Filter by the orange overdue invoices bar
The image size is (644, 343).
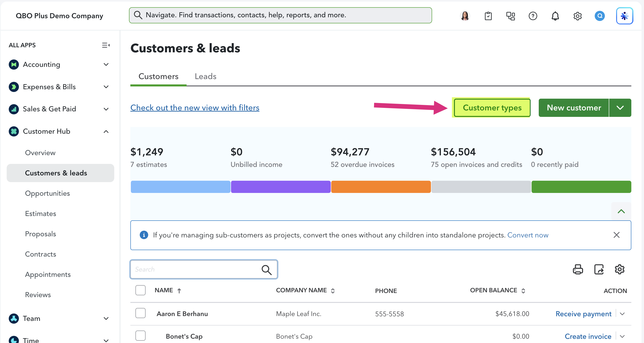(x=381, y=187)
